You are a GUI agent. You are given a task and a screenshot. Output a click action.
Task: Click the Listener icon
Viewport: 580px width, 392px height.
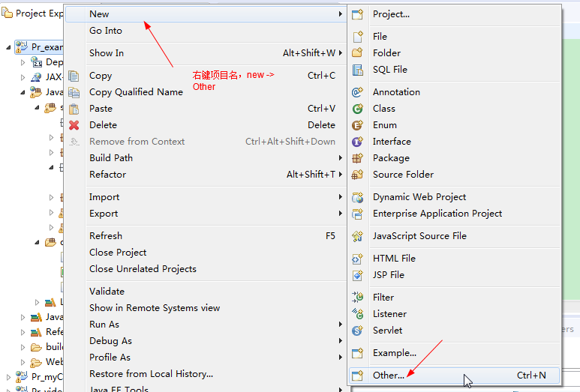point(357,314)
